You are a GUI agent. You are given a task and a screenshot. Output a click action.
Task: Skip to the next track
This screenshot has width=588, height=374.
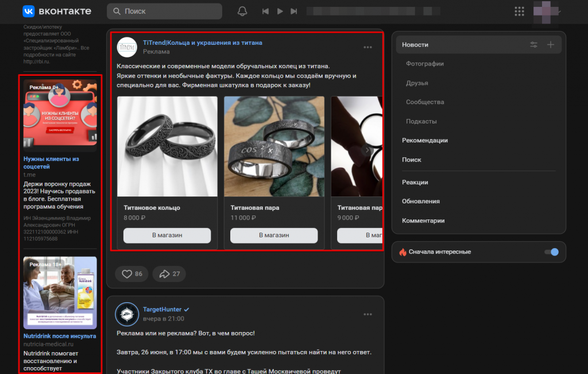coord(293,11)
